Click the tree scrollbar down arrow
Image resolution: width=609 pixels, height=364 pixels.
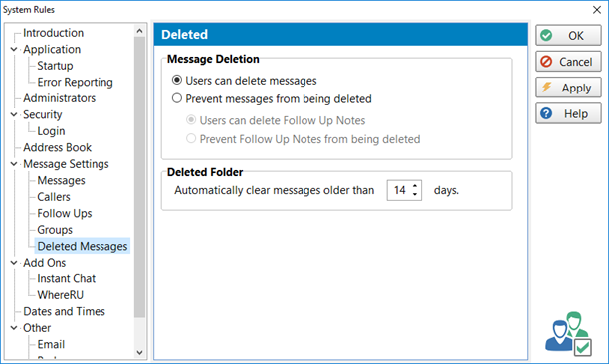(x=140, y=352)
